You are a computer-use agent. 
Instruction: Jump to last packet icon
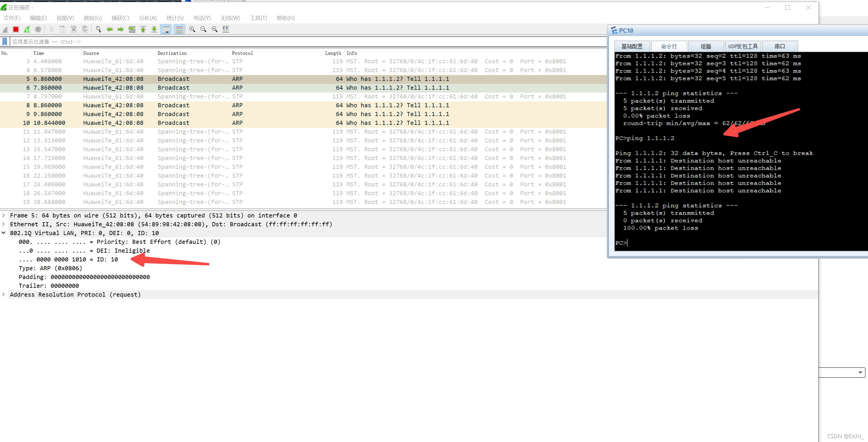click(x=154, y=29)
